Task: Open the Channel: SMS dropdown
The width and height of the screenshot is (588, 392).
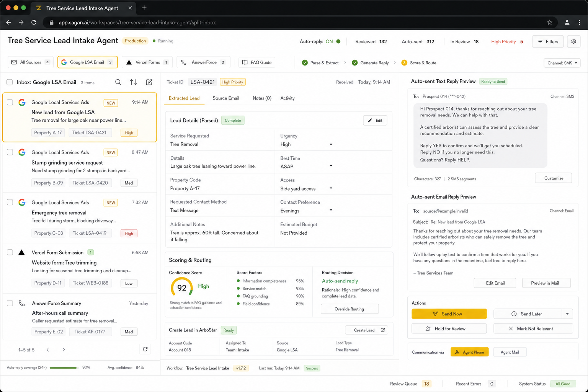Action: (x=562, y=63)
